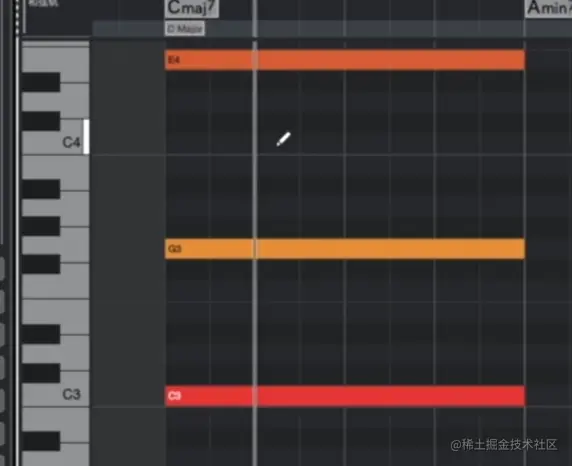
Task: Play the D#3 black piano key
Action: coord(41,334)
